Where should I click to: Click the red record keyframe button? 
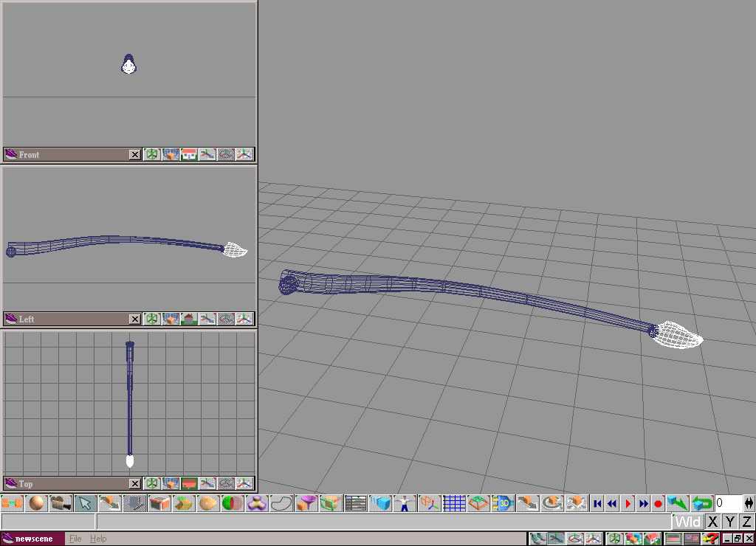point(658,504)
